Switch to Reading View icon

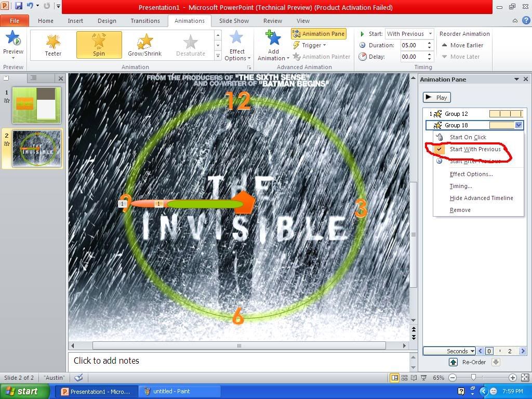click(414, 377)
